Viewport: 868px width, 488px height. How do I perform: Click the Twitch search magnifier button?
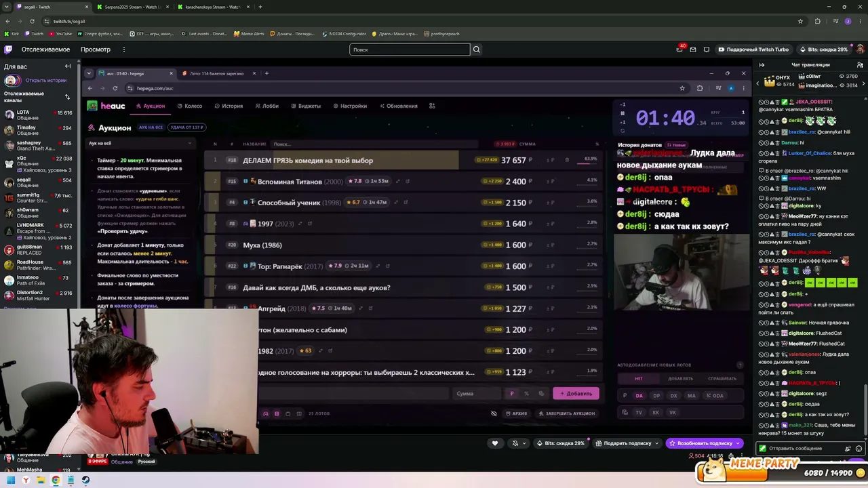click(x=477, y=49)
